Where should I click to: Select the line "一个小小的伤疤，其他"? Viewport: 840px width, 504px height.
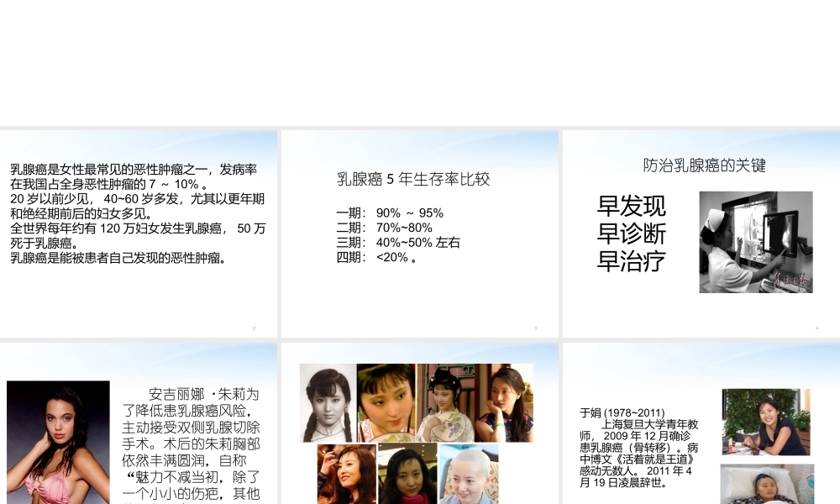(x=192, y=495)
